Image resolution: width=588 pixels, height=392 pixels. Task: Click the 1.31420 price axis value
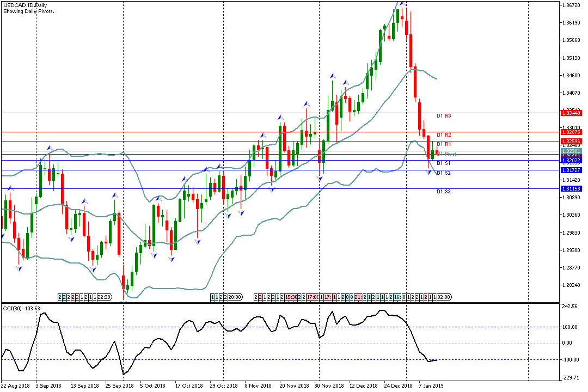(x=571, y=180)
